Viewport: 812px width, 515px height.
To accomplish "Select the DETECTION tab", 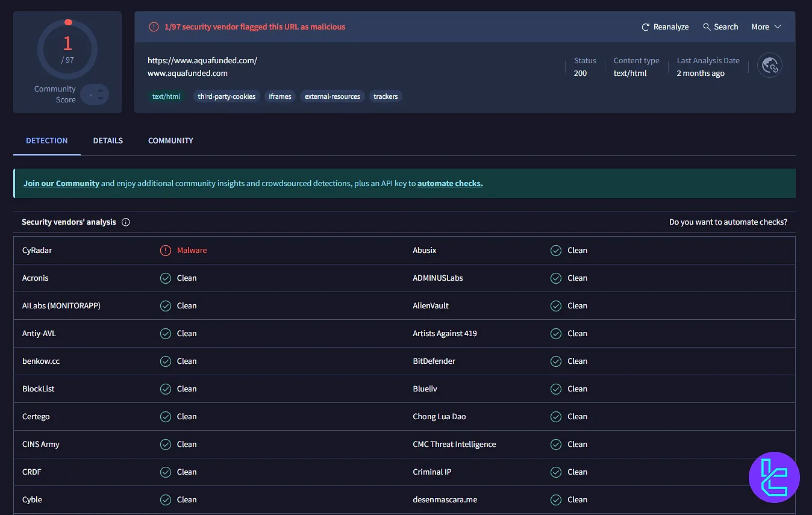I will [46, 140].
